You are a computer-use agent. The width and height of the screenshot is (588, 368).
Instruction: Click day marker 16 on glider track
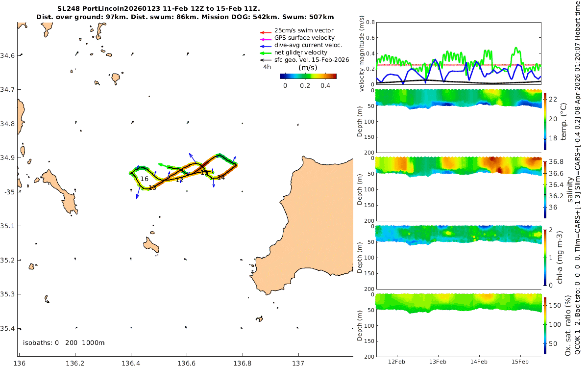144,179
